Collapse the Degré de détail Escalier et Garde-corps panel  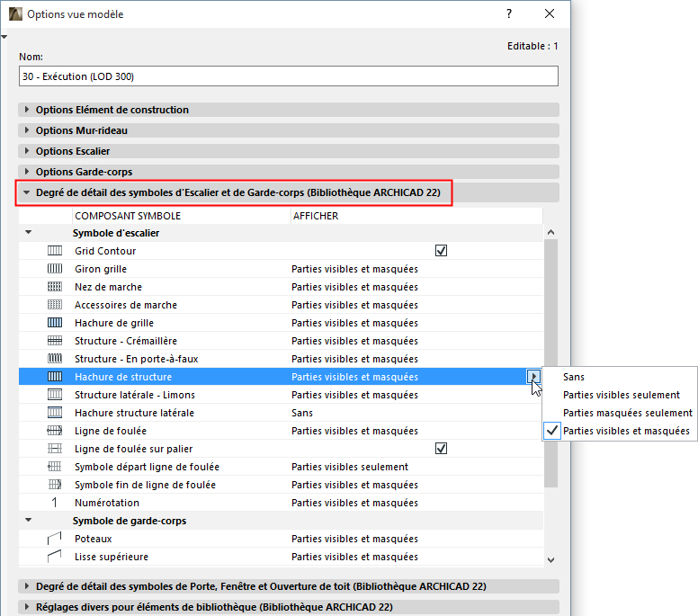[x=27, y=192]
